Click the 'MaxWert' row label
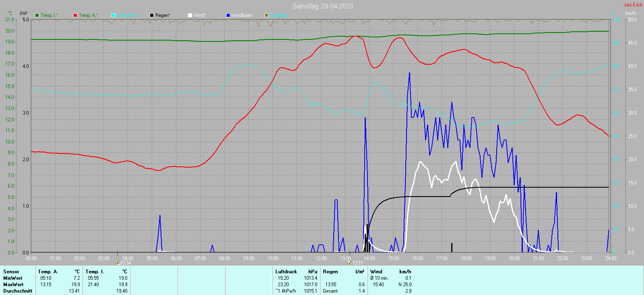 tap(13, 285)
